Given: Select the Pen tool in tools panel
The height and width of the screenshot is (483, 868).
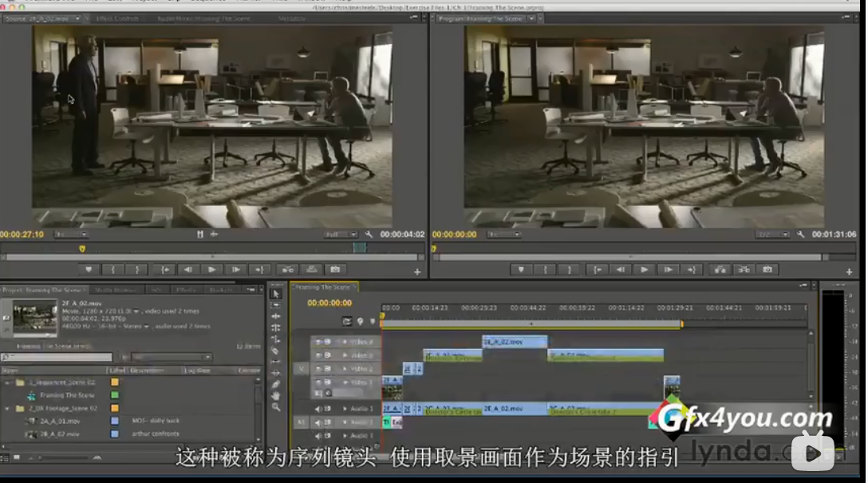Looking at the screenshot, I should point(276,384).
